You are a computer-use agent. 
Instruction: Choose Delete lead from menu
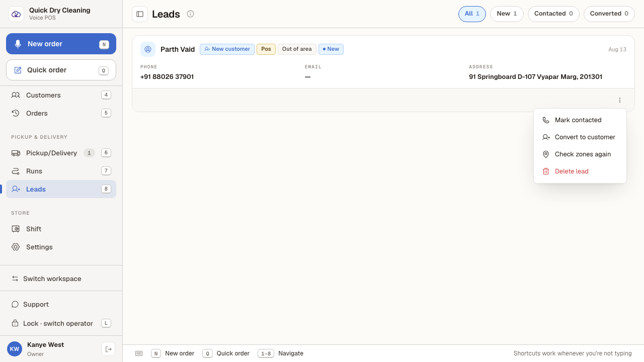pos(580,171)
